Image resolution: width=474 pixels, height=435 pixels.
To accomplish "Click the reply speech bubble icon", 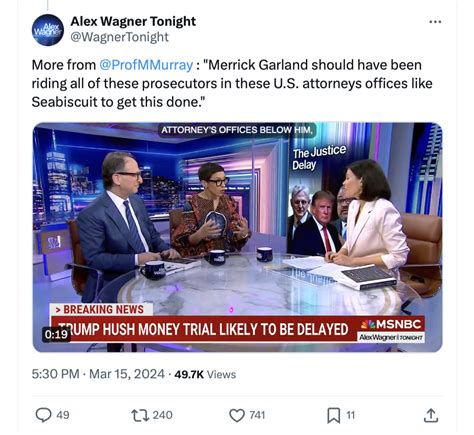I will tap(43, 415).
